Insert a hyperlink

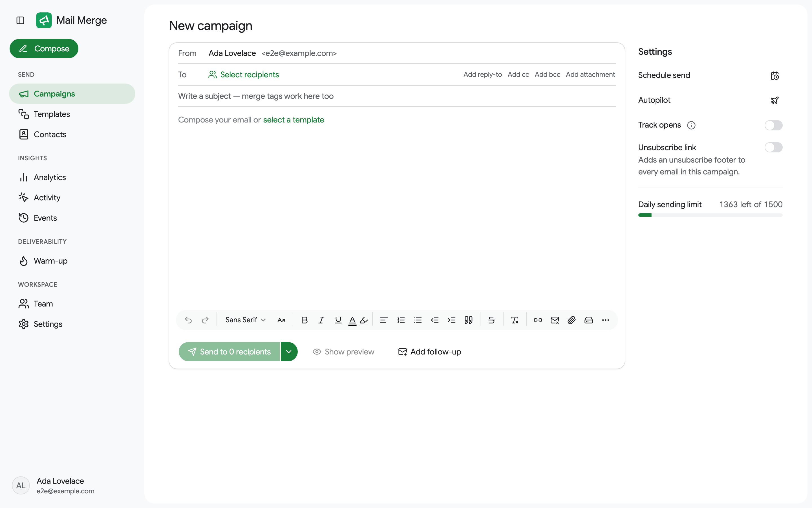pos(538,320)
